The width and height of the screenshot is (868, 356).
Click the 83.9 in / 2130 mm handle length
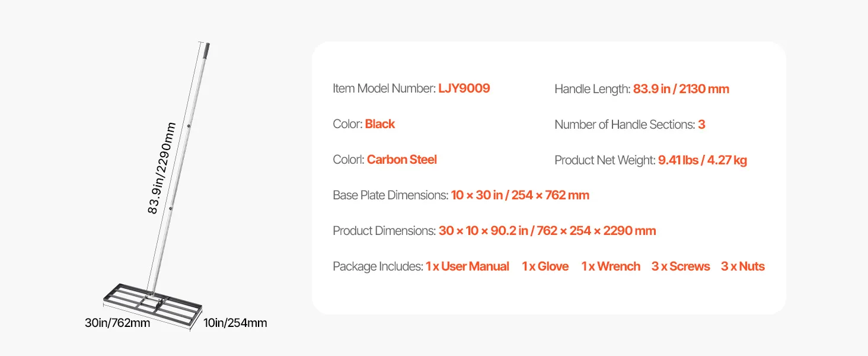click(x=681, y=89)
